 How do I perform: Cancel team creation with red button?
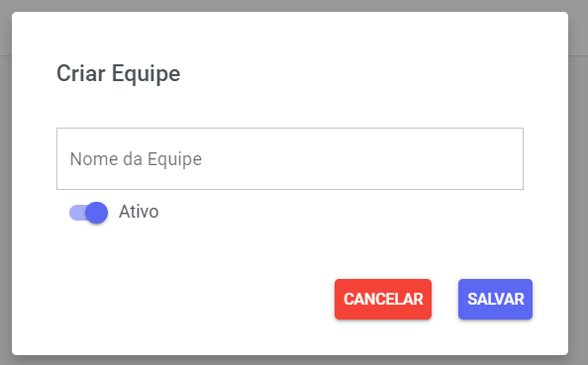coord(383,299)
